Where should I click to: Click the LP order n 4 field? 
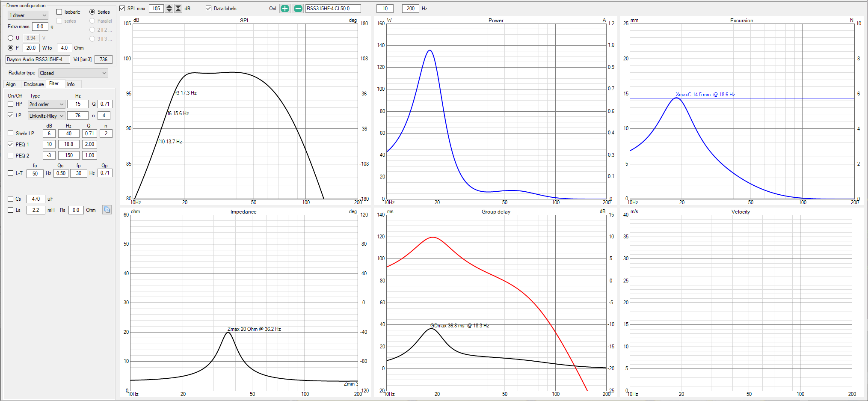pos(104,116)
